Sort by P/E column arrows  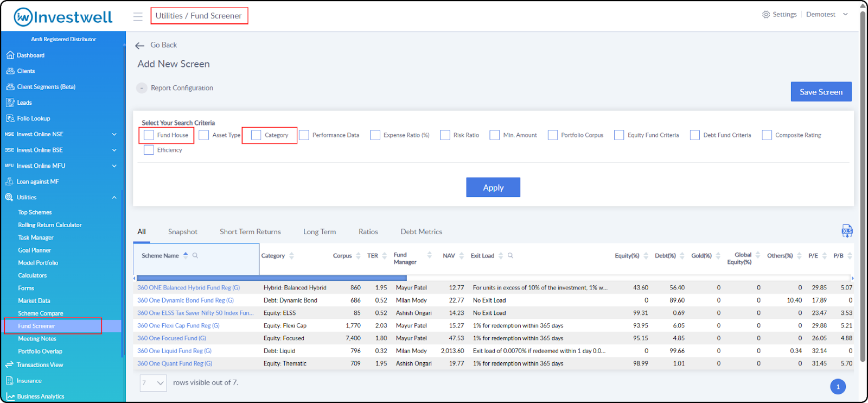point(825,256)
